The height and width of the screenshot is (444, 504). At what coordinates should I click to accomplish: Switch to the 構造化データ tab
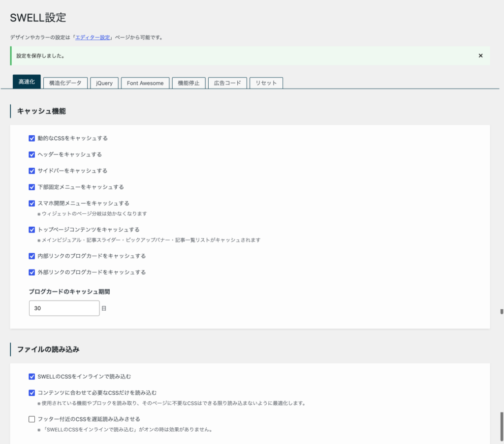click(x=65, y=83)
